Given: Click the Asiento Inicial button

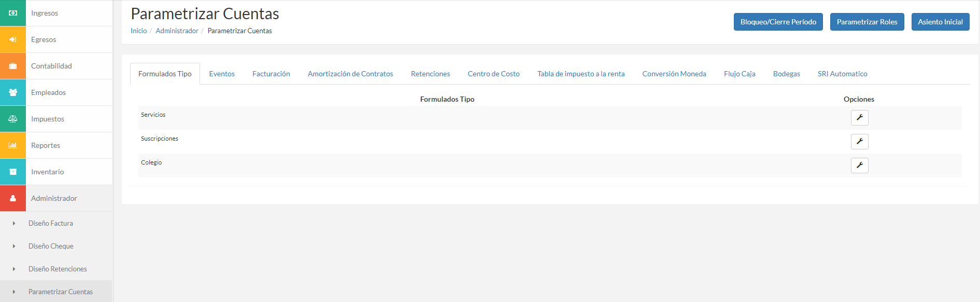Looking at the screenshot, I should coord(940,22).
